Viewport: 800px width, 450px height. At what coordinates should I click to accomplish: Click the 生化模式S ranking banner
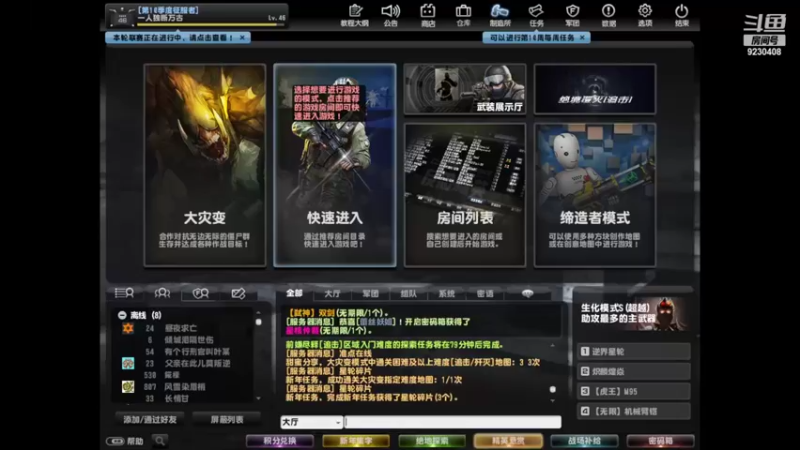pos(634,313)
